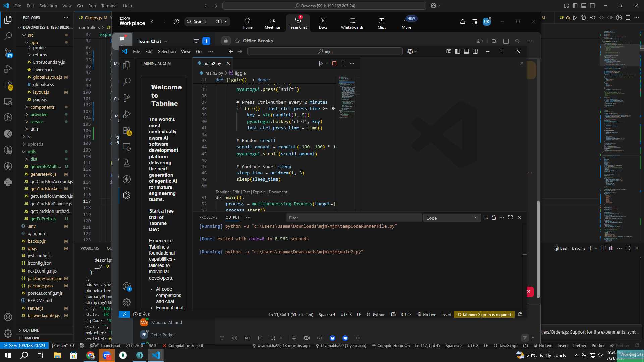The height and width of the screenshot is (362, 644).
Task: Open Remote Explorer in front VS Code window
Action: tap(127, 147)
